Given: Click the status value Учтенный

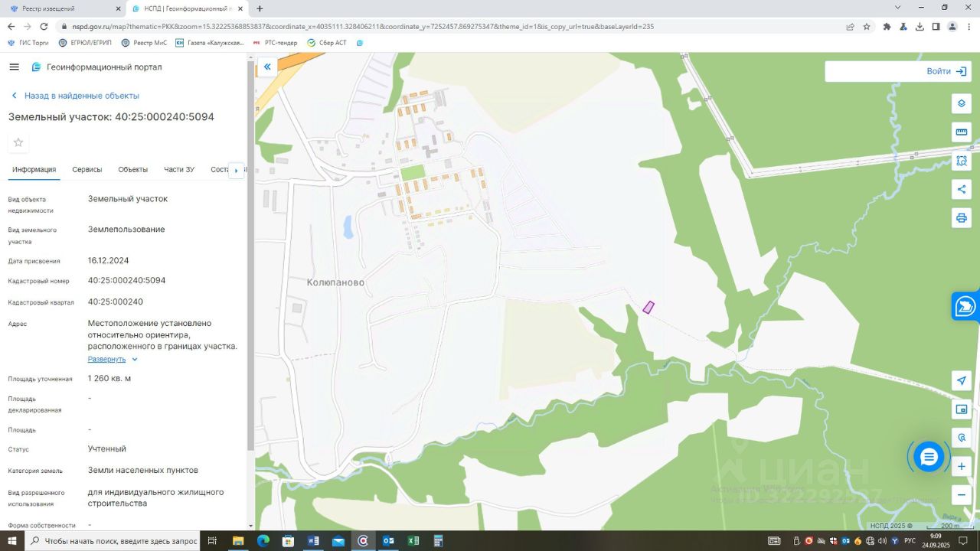Looking at the screenshot, I should (x=107, y=448).
